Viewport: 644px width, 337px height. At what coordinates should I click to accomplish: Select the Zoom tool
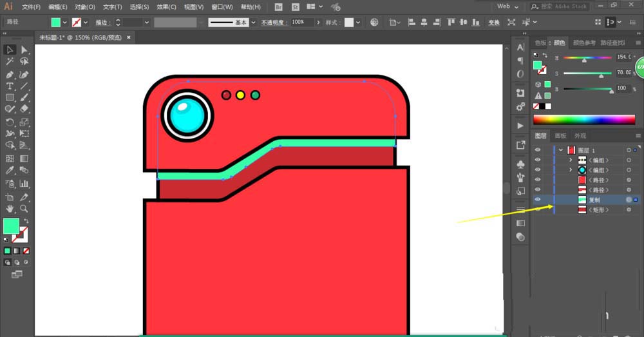tap(24, 209)
